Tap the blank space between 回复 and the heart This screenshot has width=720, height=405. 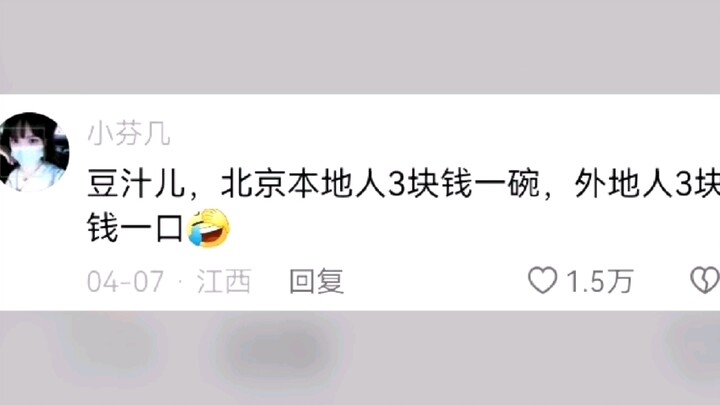[x=435, y=281]
